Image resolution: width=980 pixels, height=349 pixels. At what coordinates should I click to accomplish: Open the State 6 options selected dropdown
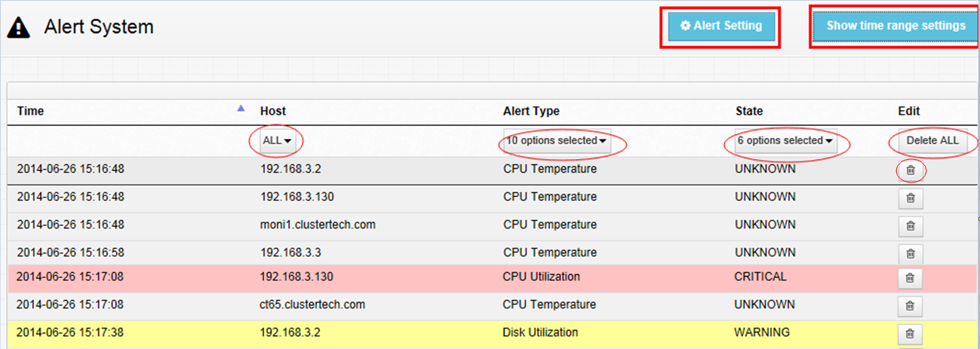785,141
